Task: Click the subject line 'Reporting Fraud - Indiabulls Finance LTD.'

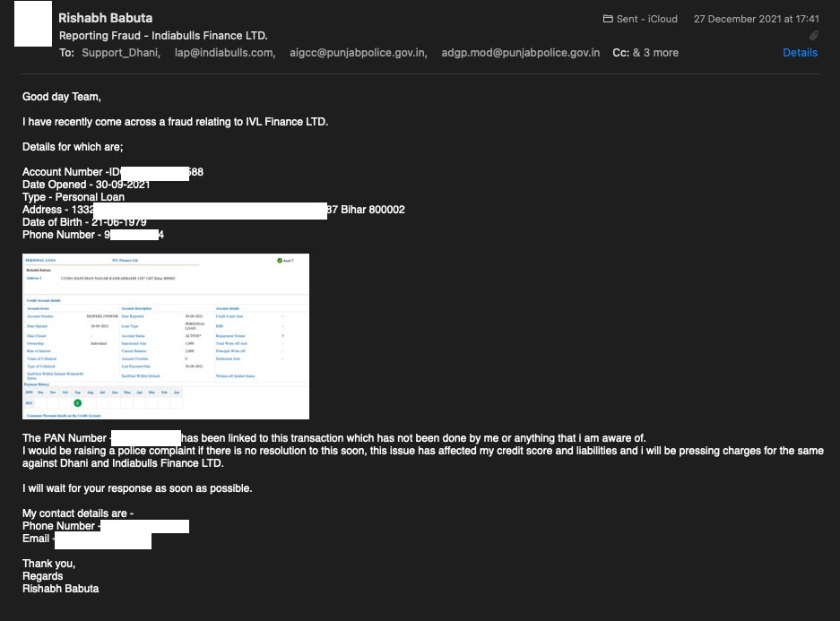Action: tap(163, 36)
